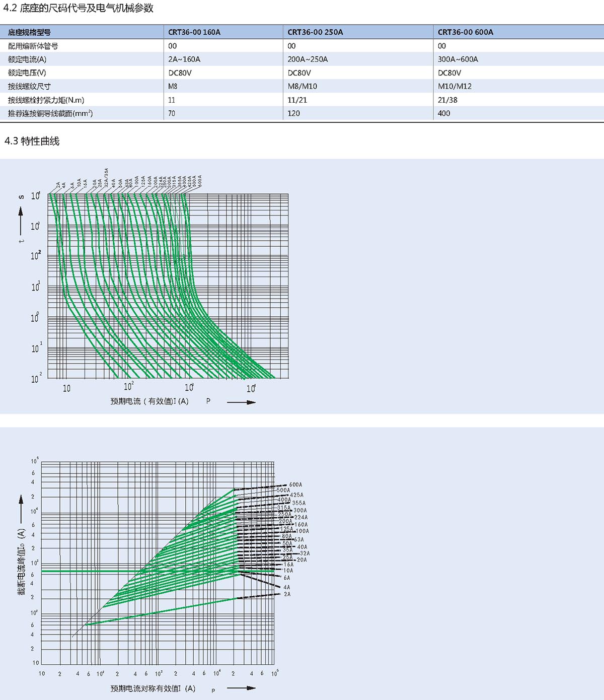Select the 4.3 特性曲线 section heading
Image resolution: width=604 pixels, height=700 pixels.
pyautogui.click(x=32, y=141)
